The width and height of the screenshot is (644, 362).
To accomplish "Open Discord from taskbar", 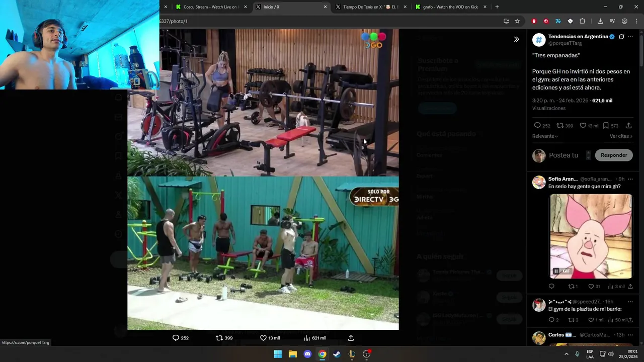I will click(307, 354).
